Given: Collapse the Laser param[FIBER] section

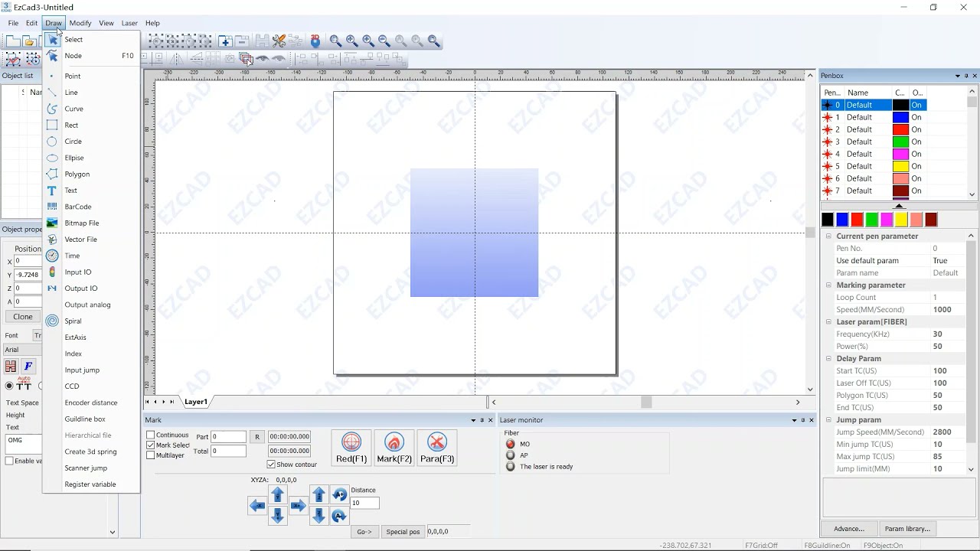Looking at the screenshot, I should coord(828,322).
